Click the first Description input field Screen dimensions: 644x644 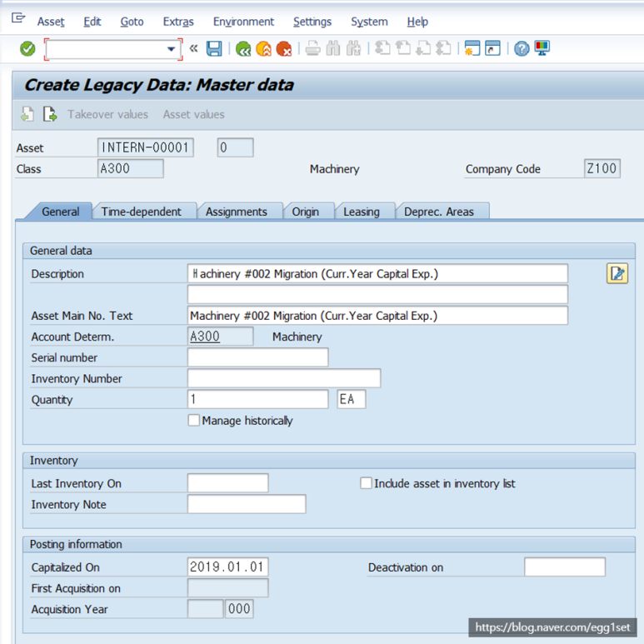tap(377, 273)
